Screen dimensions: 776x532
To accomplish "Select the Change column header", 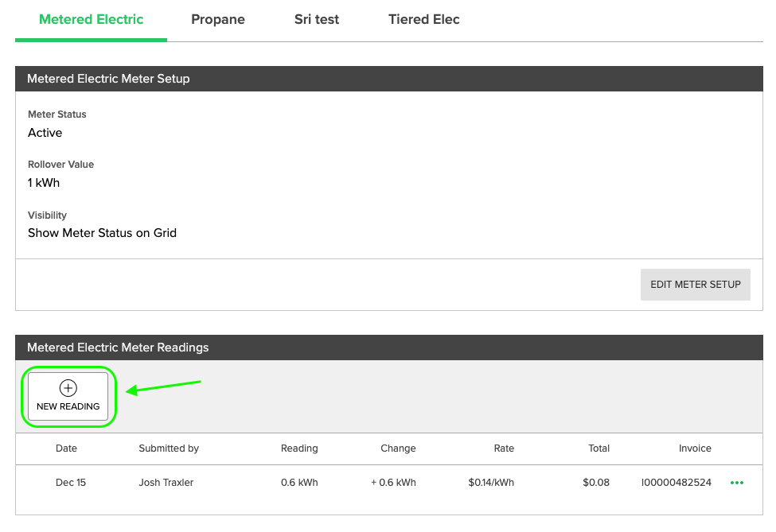I will pyautogui.click(x=398, y=449).
